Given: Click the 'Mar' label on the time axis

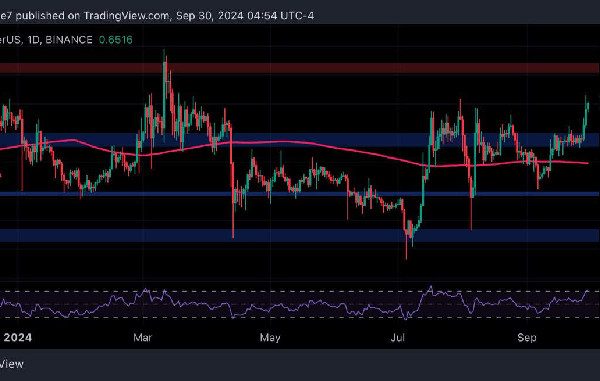Looking at the screenshot, I should (142, 337).
